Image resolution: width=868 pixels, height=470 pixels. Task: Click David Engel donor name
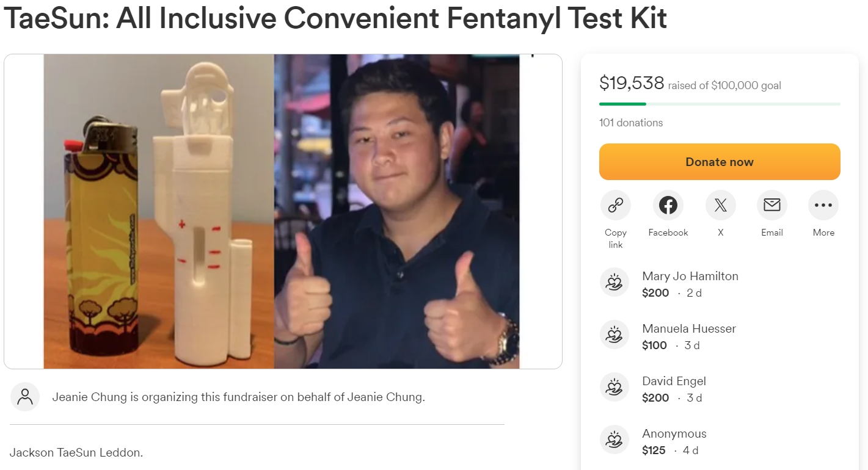pyautogui.click(x=674, y=381)
